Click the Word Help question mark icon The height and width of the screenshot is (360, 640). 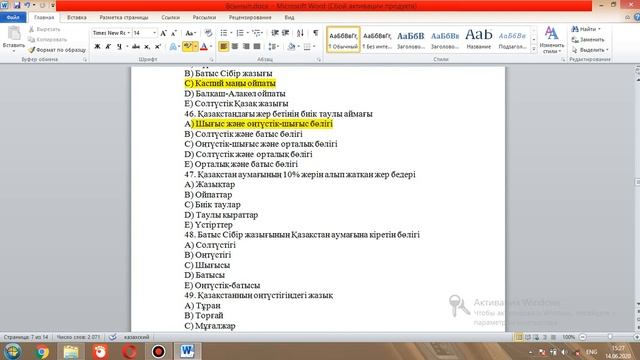coord(637,17)
